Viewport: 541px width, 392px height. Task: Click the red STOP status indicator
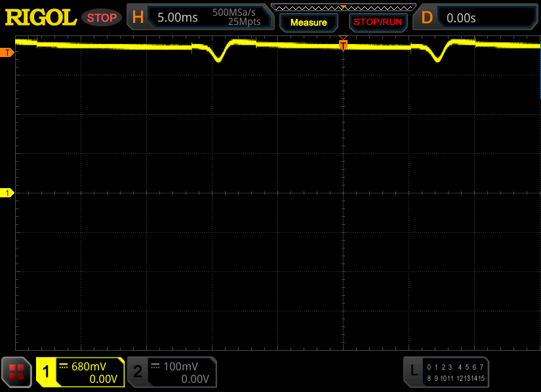[x=102, y=18]
